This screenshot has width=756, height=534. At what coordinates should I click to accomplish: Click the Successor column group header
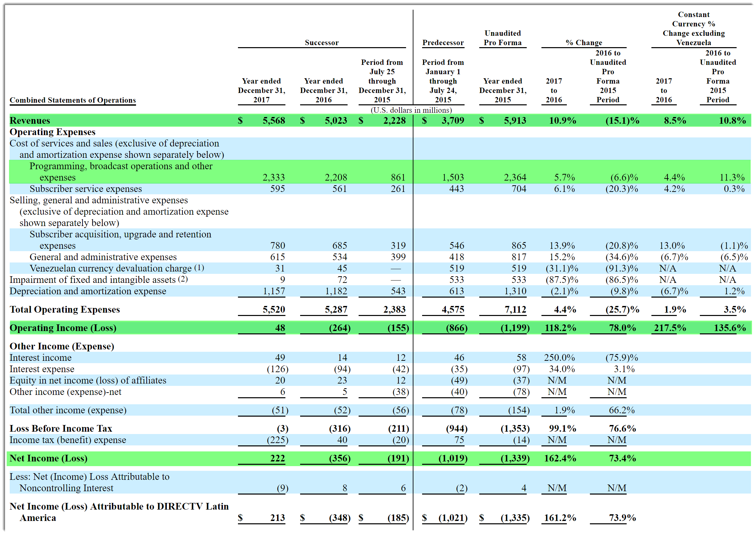point(322,42)
